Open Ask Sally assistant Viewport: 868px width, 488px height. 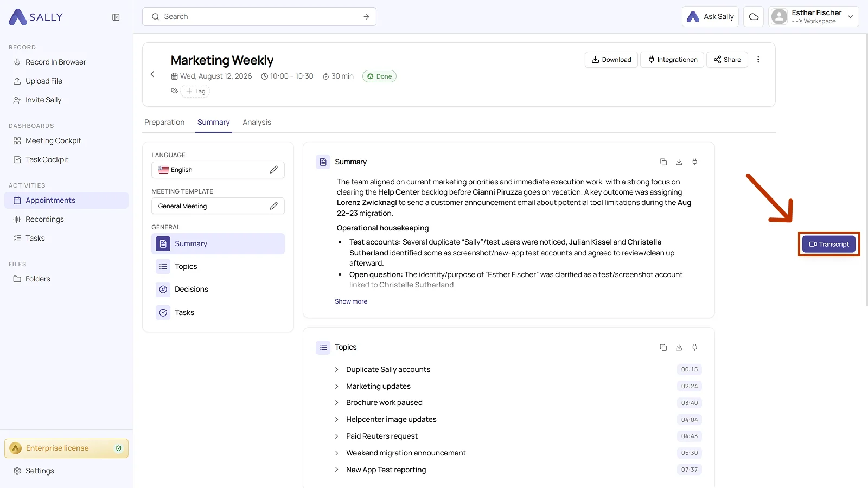[710, 17]
